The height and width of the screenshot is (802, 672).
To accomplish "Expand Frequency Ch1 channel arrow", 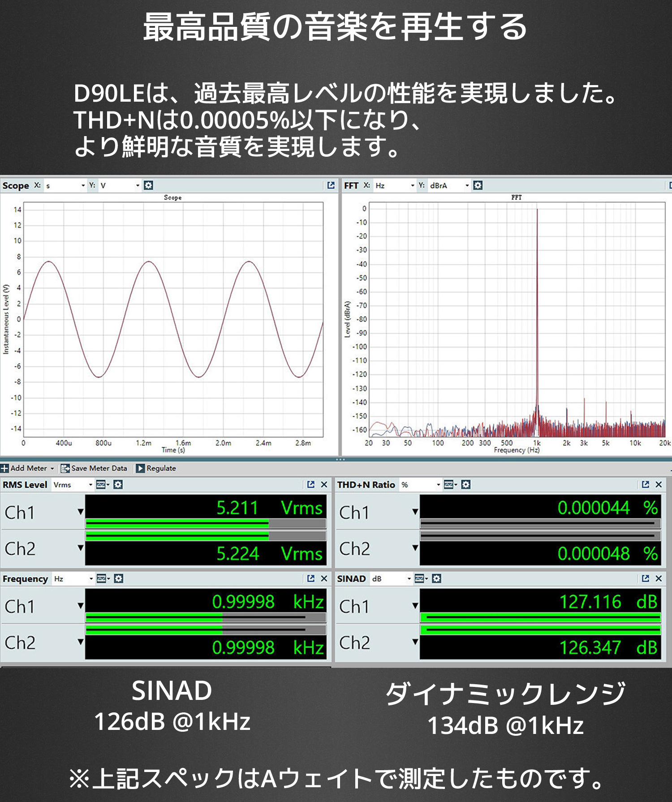I will pos(81,606).
